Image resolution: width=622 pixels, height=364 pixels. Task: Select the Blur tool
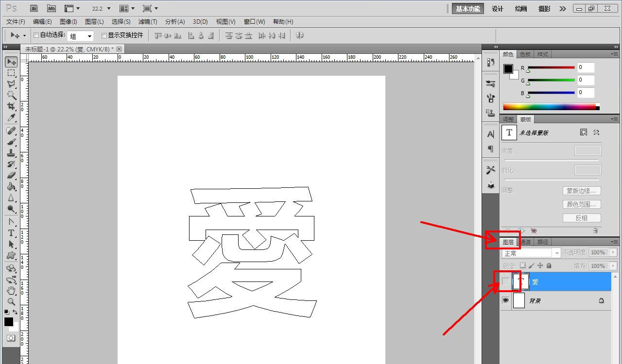[11, 198]
